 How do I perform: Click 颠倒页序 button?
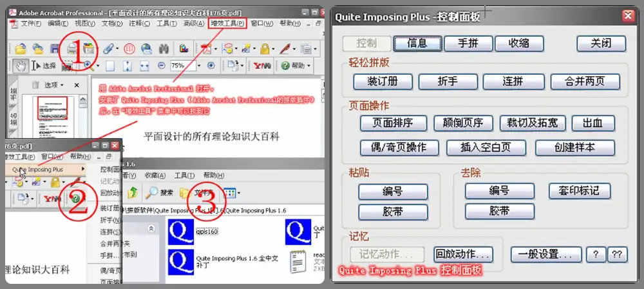[x=464, y=123]
